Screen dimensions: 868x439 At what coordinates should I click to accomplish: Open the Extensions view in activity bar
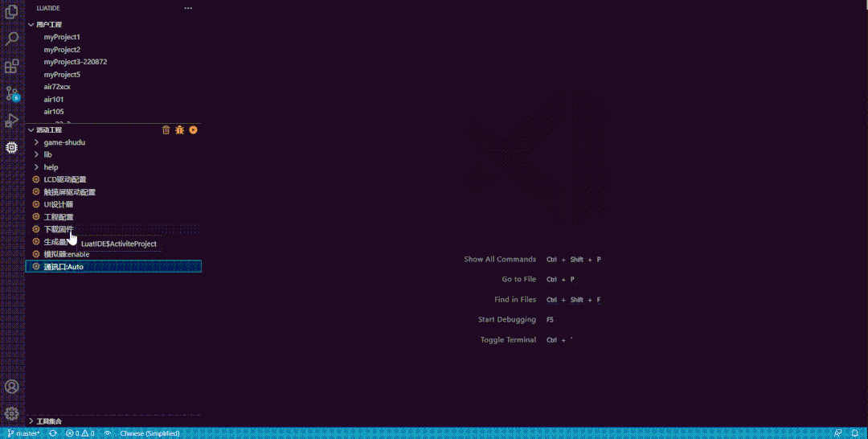click(11, 67)
